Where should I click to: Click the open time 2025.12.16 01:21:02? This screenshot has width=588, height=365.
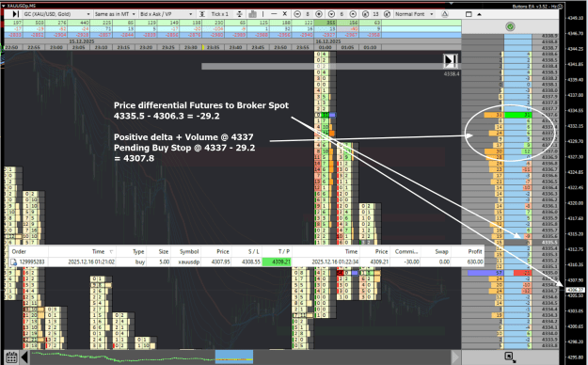click(91, 262)
